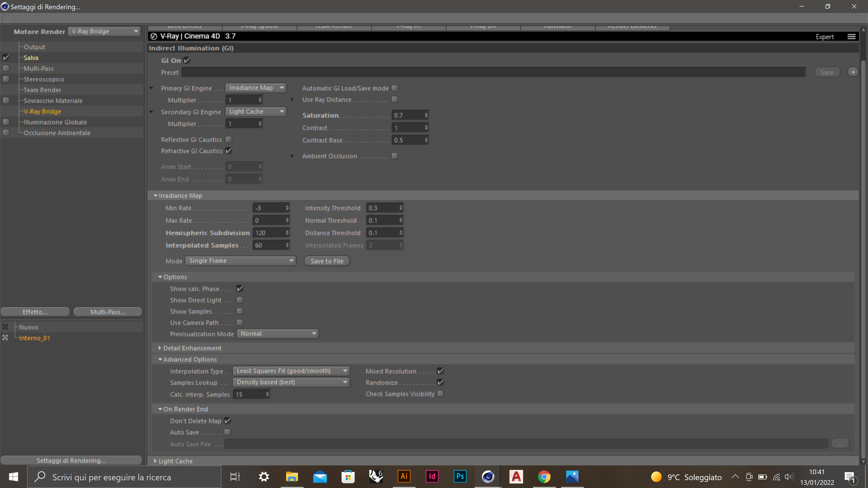868x488 pixels.
Task: Select Illuminazione Globale in the settings tree
Action: pyautogui.click(x=55, y=122)
